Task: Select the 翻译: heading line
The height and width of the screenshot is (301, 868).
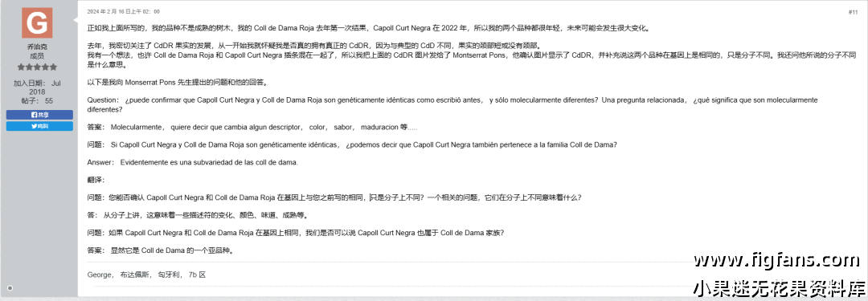Action: pyautogui.click(x=96, y=180)
